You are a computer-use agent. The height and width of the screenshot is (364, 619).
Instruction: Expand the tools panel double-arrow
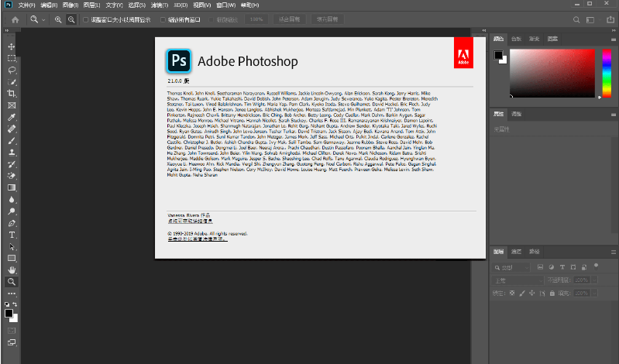point(7,30)
